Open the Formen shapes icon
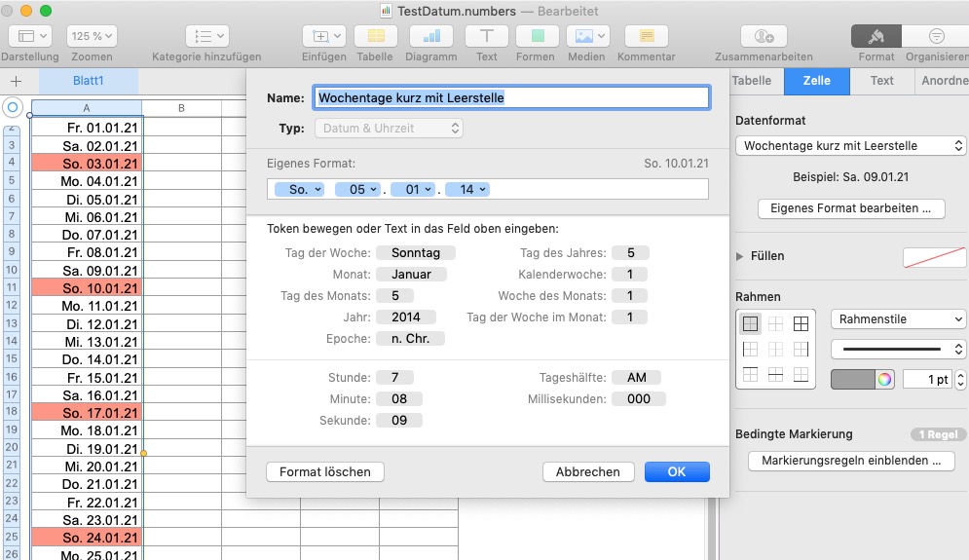969x560 pixels. [x=535, y=36]
